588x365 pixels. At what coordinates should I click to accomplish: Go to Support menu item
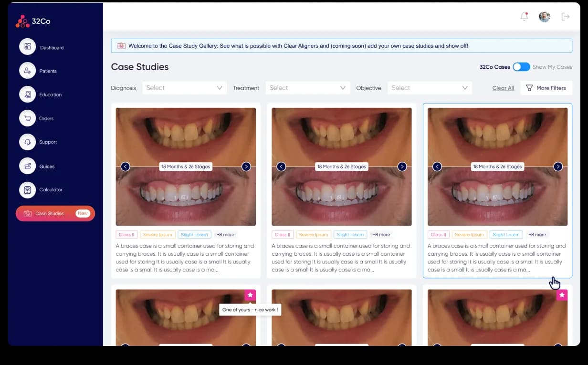pyautogui.click(x=48, y=142)
